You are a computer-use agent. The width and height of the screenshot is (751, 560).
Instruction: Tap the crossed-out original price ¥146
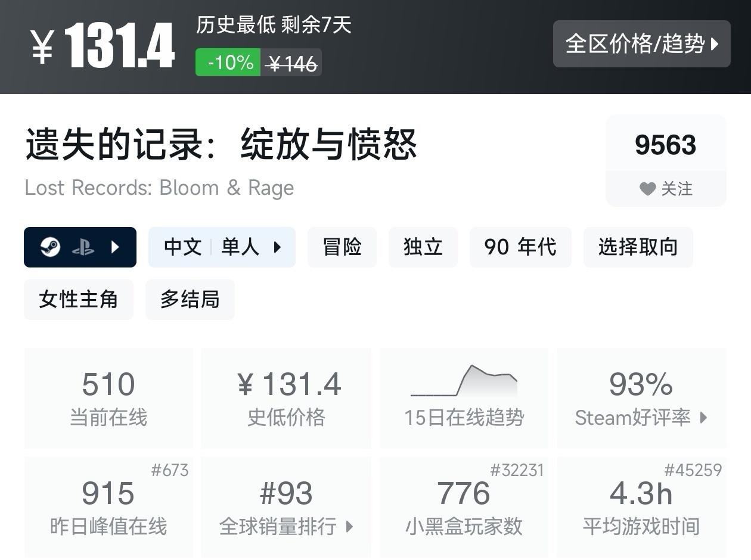[290, 62]
